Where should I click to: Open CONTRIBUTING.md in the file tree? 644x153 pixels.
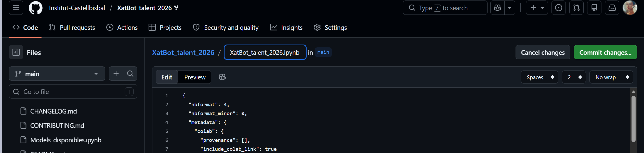[57, 126]
